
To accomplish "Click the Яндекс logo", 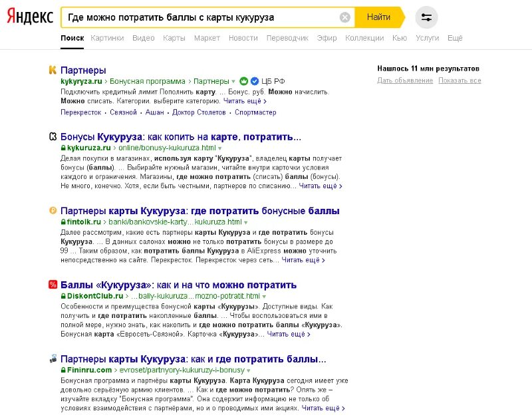I will [x=30, y=17].
